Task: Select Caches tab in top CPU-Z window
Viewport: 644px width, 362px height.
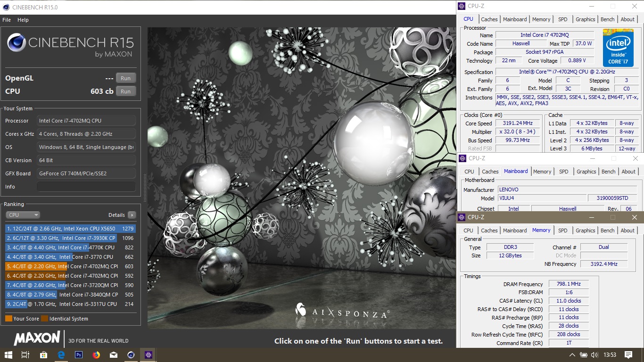Action: pyautogui.click(x=489, y=19)
